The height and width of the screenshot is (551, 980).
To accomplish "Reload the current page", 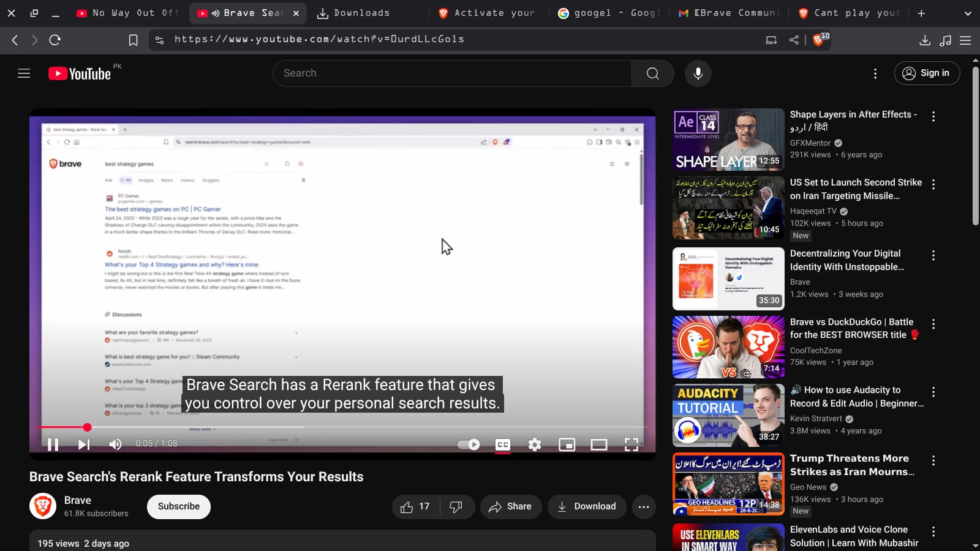I will (55, 40).
